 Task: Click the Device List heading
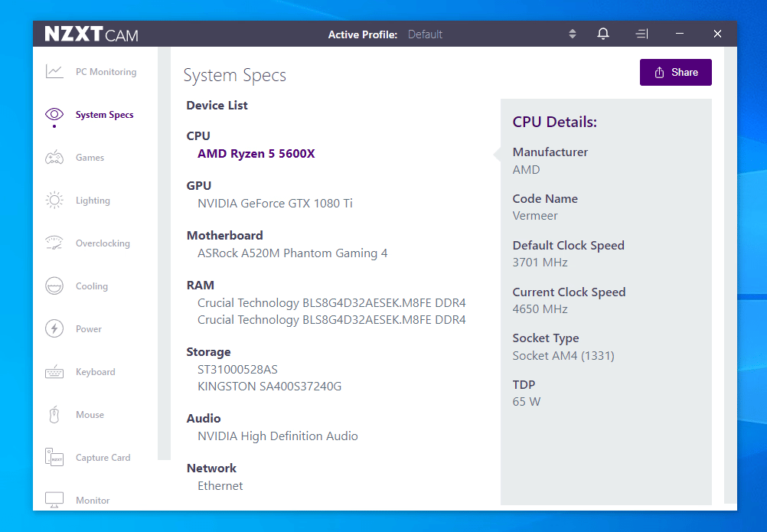coord(217,106)
